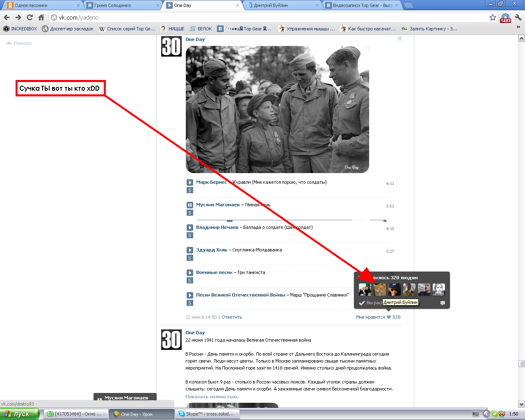Viewport: 525px width, 420px height.
Task: Click the S icon under Марк Бернес track
Action: pos(189,190)
